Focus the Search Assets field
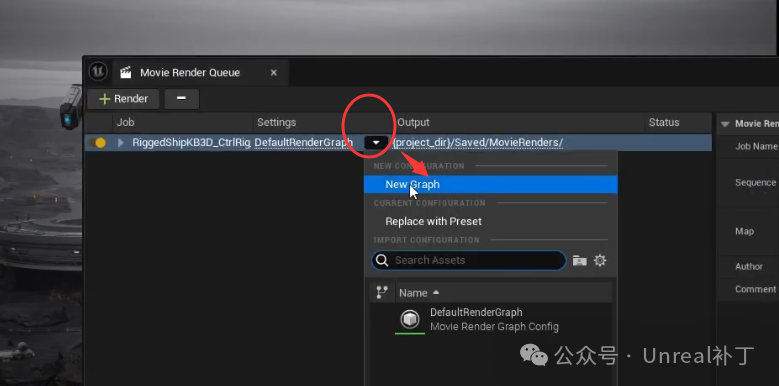779x386 pixels. click(468, 260)
